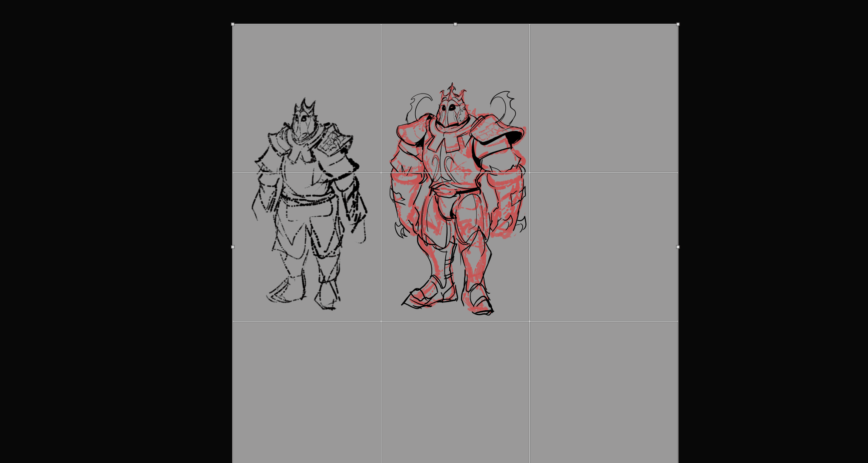The image size is (868, 463).
Task: Click the curled horn beside the red knight's head
Action: (x=504, y=104)
